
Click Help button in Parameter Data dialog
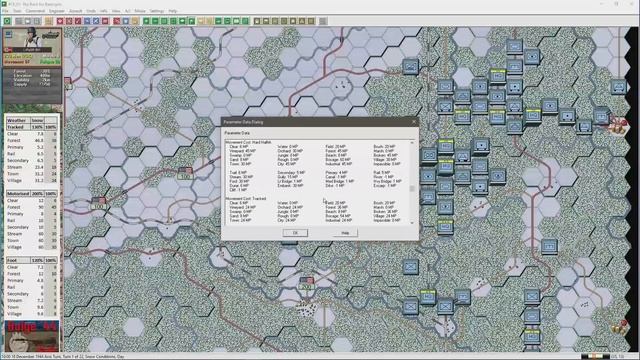tap(345, 233)
